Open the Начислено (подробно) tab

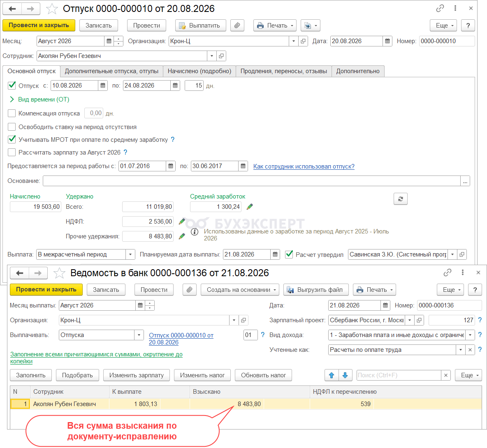(x=199, y=71)
